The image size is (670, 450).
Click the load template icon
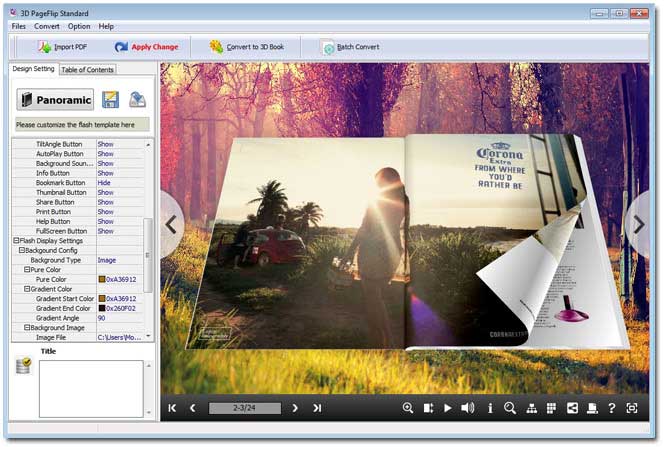(x=137, y=100)
